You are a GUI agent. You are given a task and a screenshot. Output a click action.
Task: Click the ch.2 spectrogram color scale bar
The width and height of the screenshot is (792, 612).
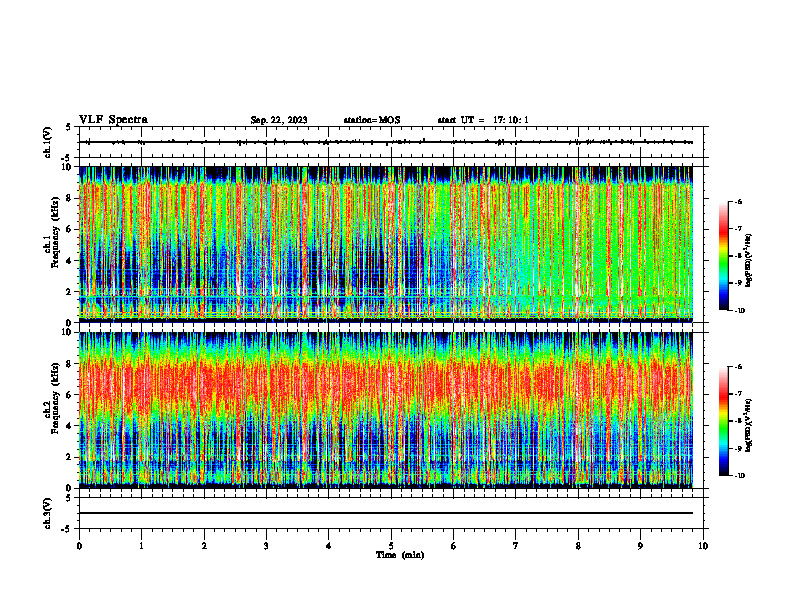tap(724, 421)
